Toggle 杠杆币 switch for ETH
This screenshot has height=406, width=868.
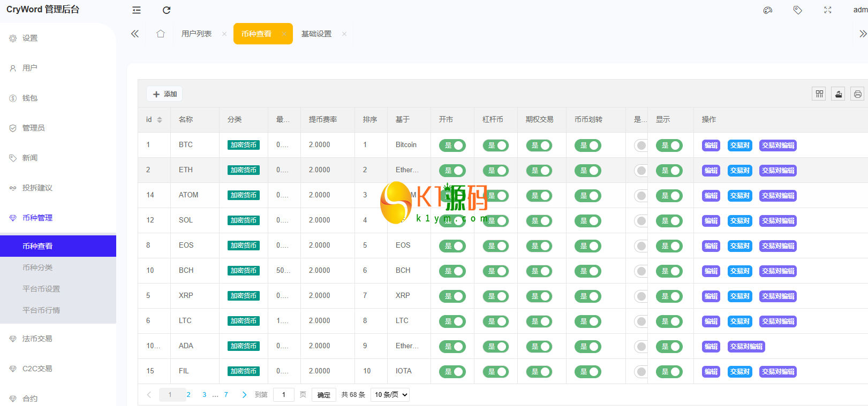tap(496, 171)
